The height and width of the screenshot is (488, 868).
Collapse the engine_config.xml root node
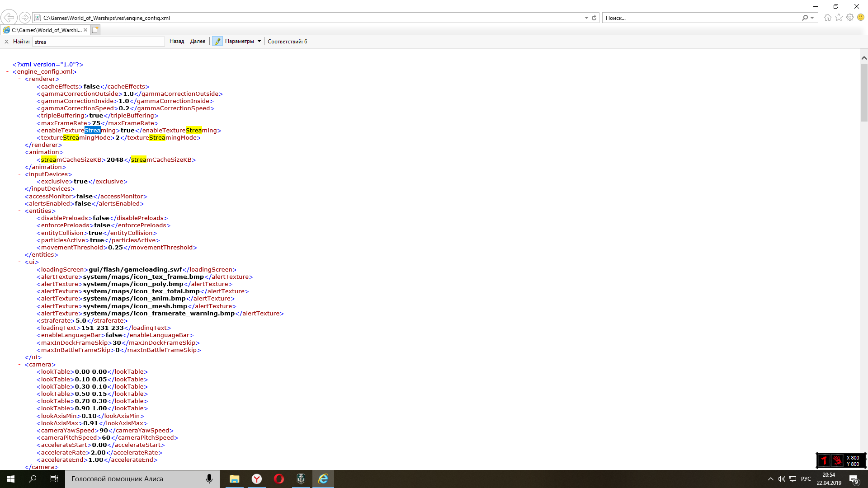point(8,71)
